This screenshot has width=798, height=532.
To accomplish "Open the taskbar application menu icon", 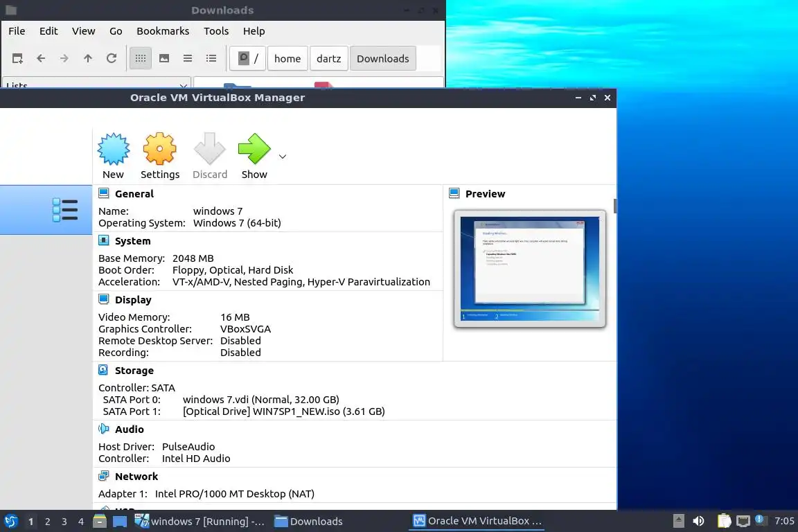I will pos(11,521).
